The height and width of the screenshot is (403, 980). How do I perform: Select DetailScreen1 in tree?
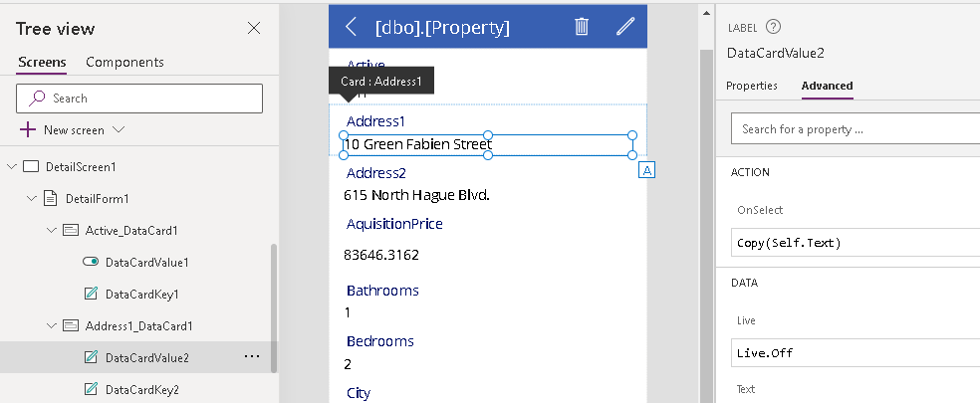81,167
